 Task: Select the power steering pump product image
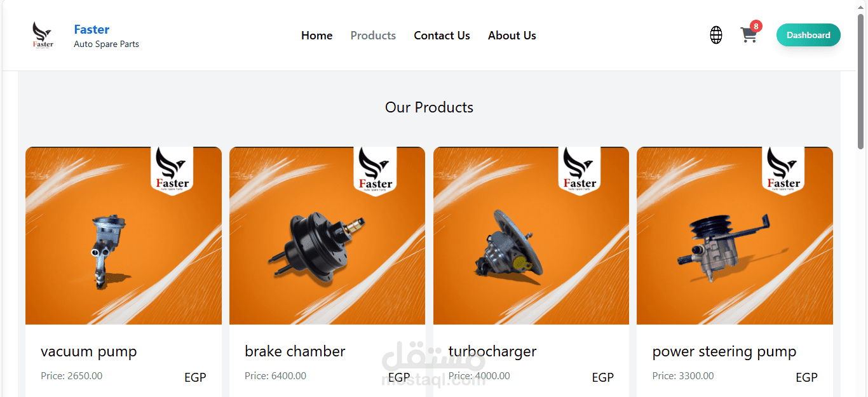(x=735, y=236)
